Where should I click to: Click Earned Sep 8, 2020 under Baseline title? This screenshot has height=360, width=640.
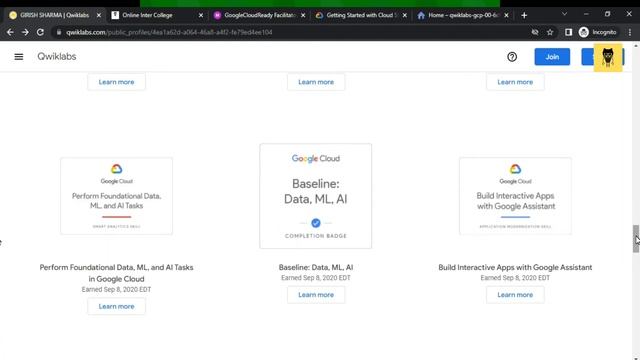click(316, 278)
